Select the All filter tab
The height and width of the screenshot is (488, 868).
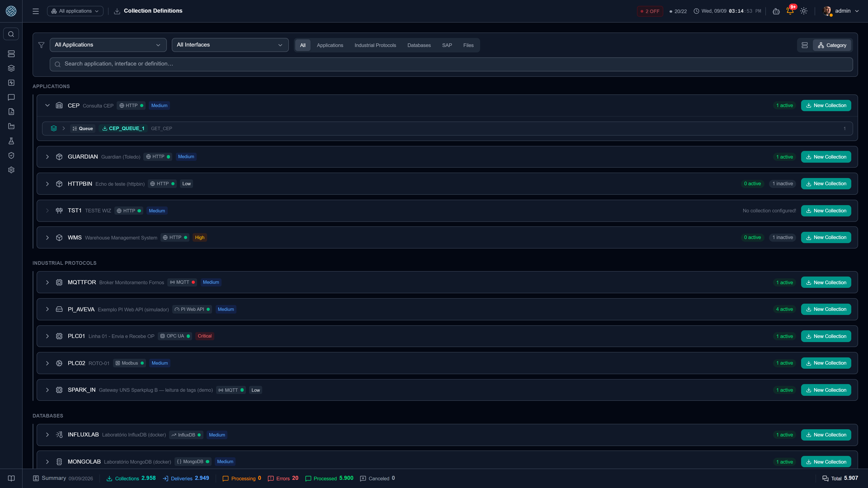[303, 45]
